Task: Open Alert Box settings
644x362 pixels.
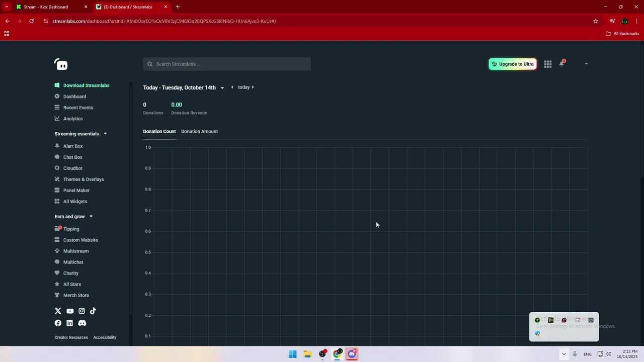Action: tap(73, 146)
